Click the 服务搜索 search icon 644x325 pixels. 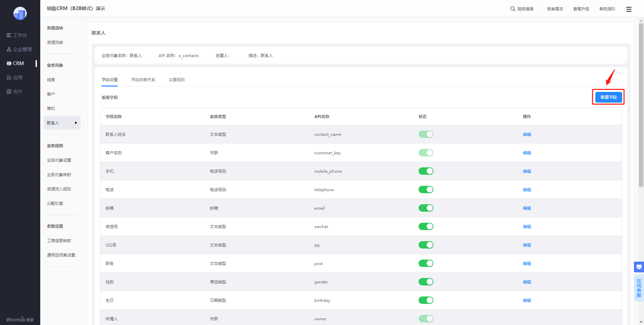[513, 9]
